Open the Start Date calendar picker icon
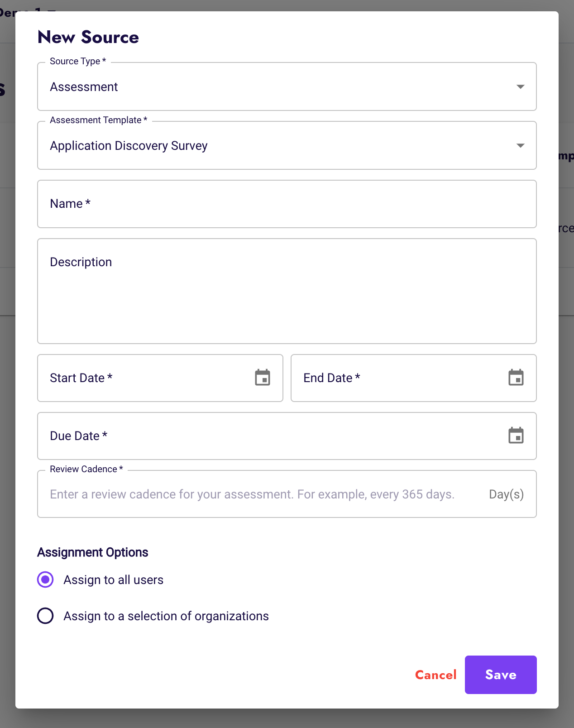This screenshot has width=574, height=728. click(263, 378)
